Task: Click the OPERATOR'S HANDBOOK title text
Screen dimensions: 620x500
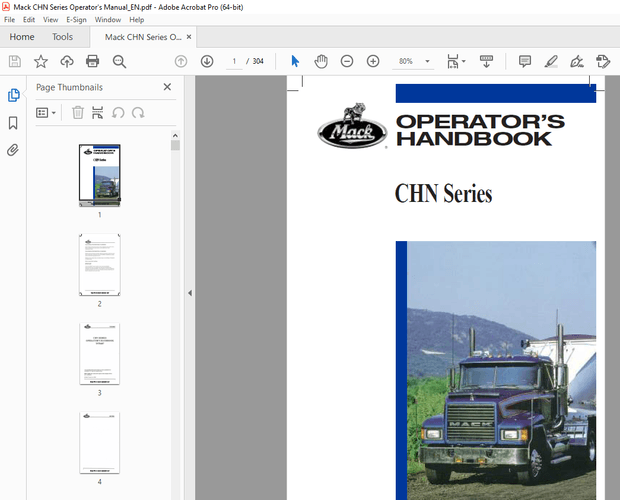Action: [480, 130]
